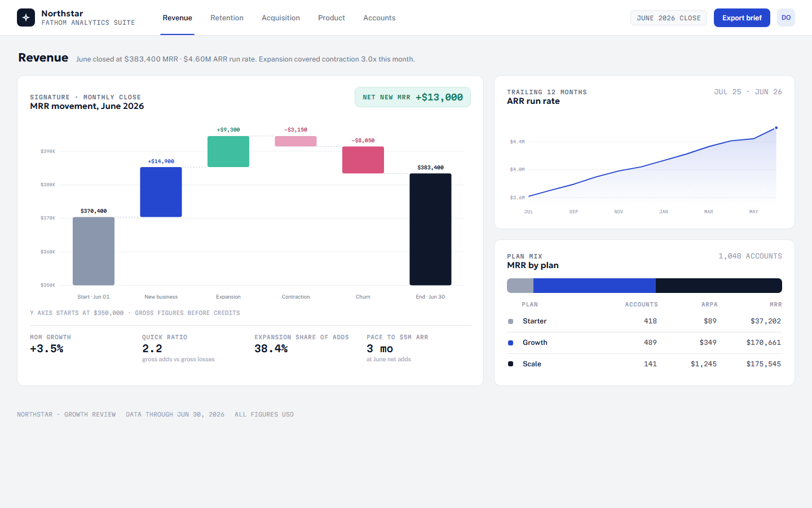Click the 418 Starter accounts value
812x508 pixels.
[x=650, y=321]
